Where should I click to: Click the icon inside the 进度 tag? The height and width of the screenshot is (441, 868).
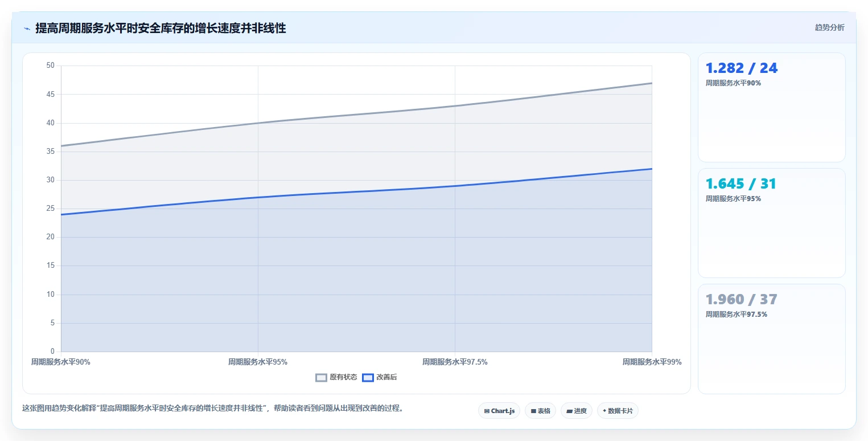(570, 411)
